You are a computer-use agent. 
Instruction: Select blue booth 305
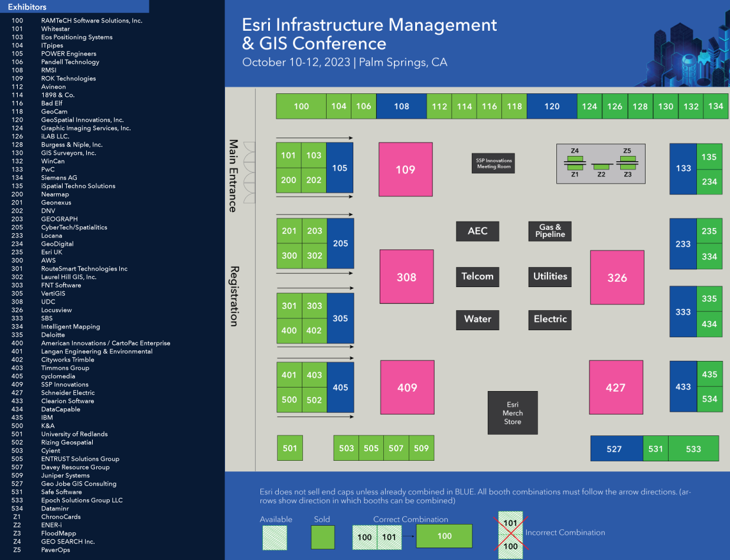340,318
